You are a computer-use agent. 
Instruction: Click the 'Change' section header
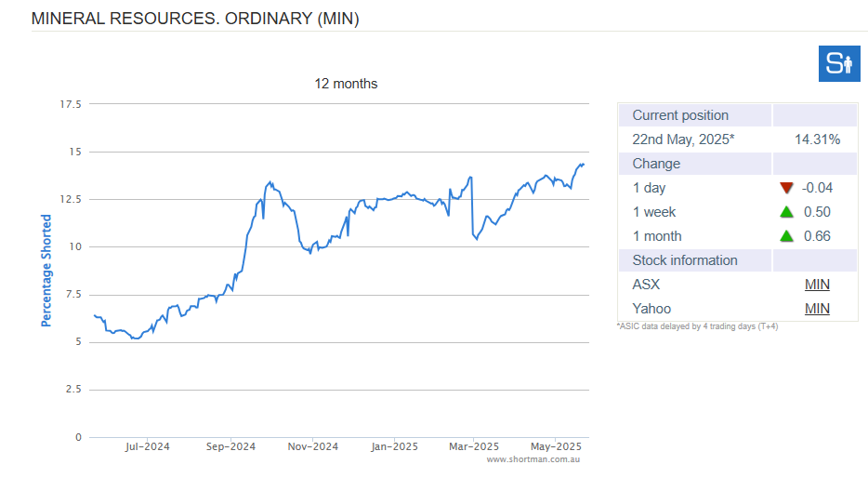[x=656, y=164]
